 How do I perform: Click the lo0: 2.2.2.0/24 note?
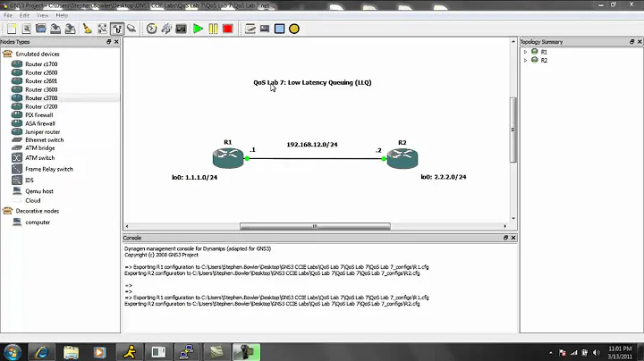(444, 177)
